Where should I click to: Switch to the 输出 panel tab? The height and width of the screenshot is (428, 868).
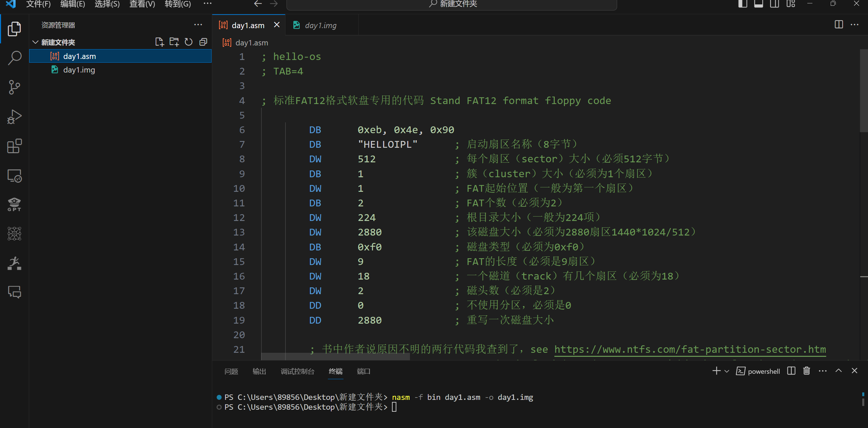(x=259, y=371)
